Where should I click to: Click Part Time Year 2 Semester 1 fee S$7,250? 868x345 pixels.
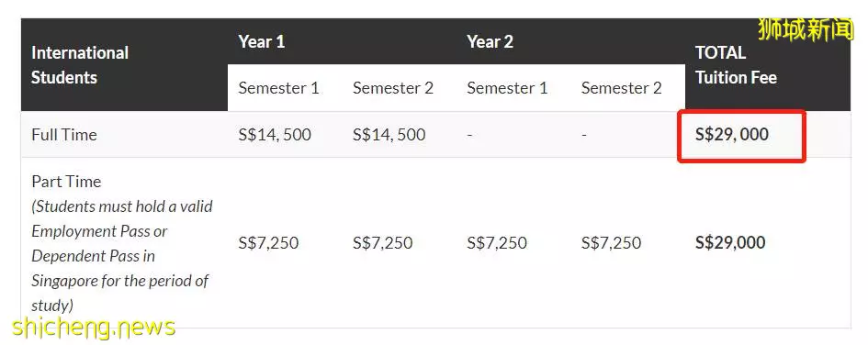(x=497, y=243)
